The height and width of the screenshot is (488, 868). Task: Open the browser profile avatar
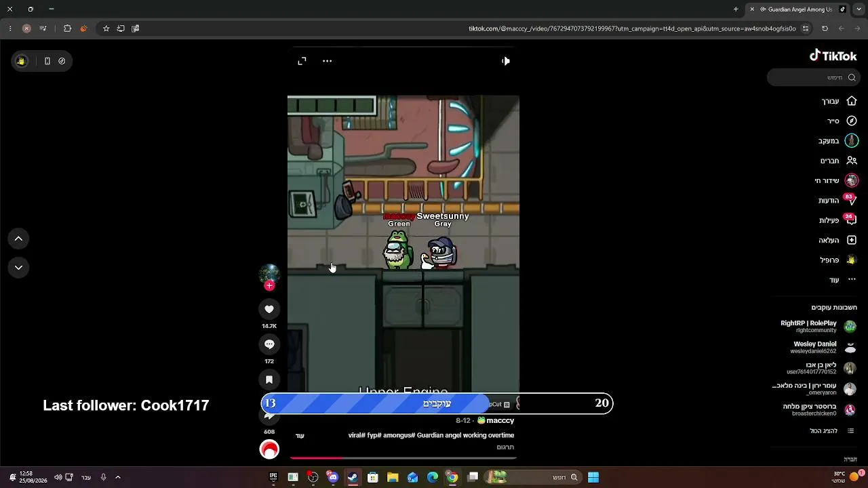(x=26, y=28)
